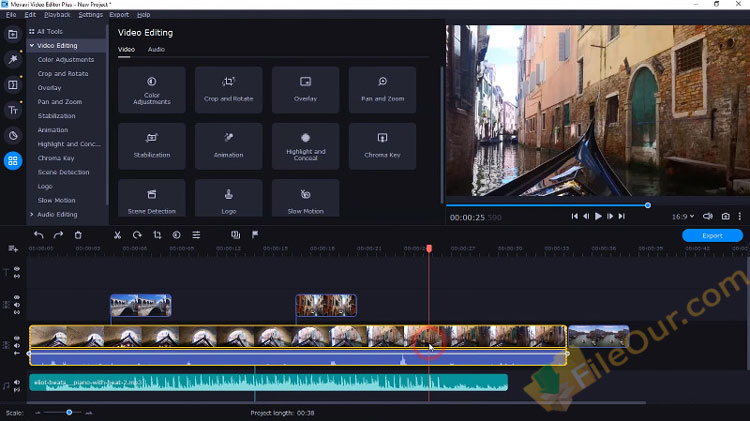Image resolution: width=750 pixels, height=421 pixels.
Task: Select Chroma Key in the sidebar list
Action: click(56, 158)
